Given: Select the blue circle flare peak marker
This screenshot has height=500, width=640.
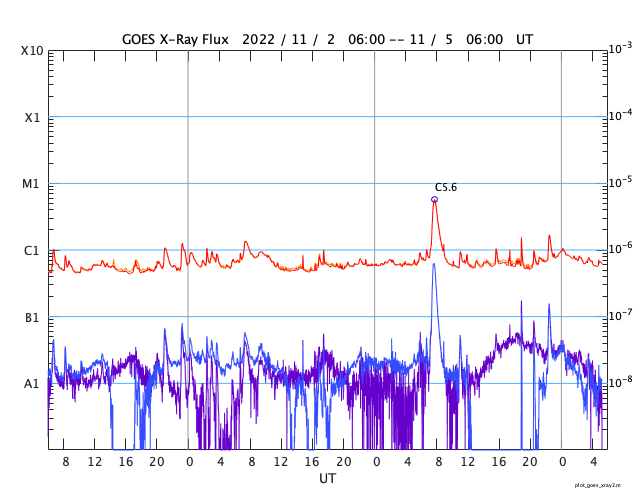Looking at the screenshot, I should click(x=434, y=199).
